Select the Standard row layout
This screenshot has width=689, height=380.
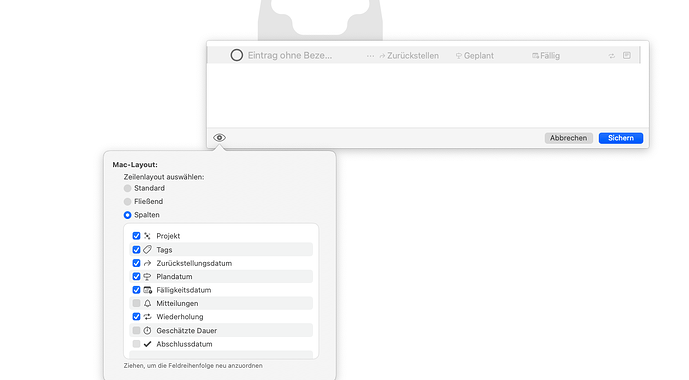[x=127, y=188]
